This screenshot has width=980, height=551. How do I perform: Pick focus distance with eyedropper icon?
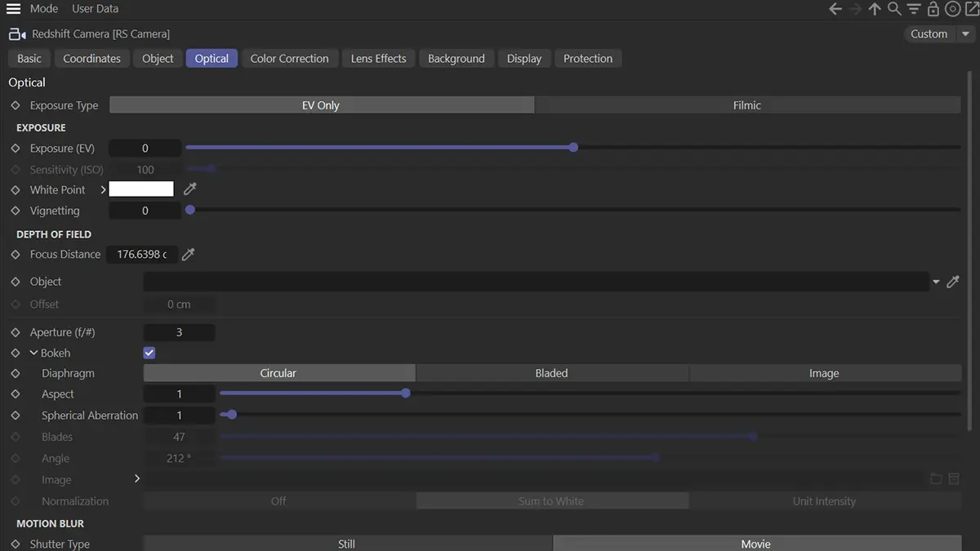pos(188,255)
